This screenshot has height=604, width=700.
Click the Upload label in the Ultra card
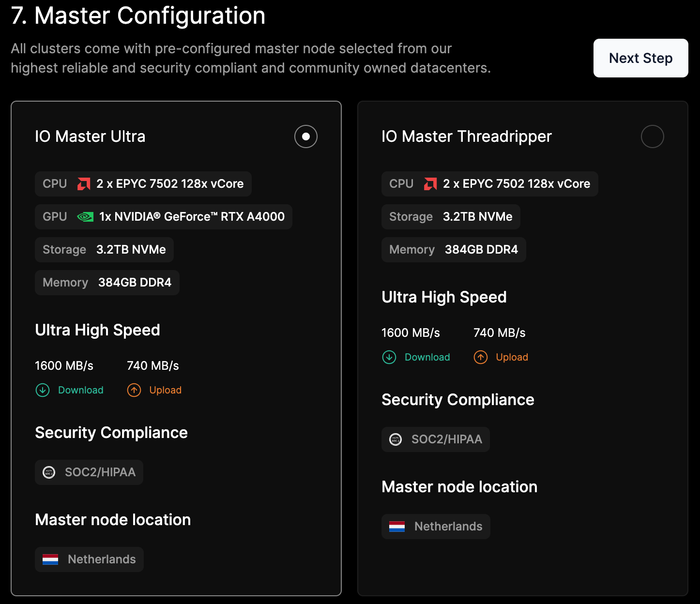pos(166,390)
